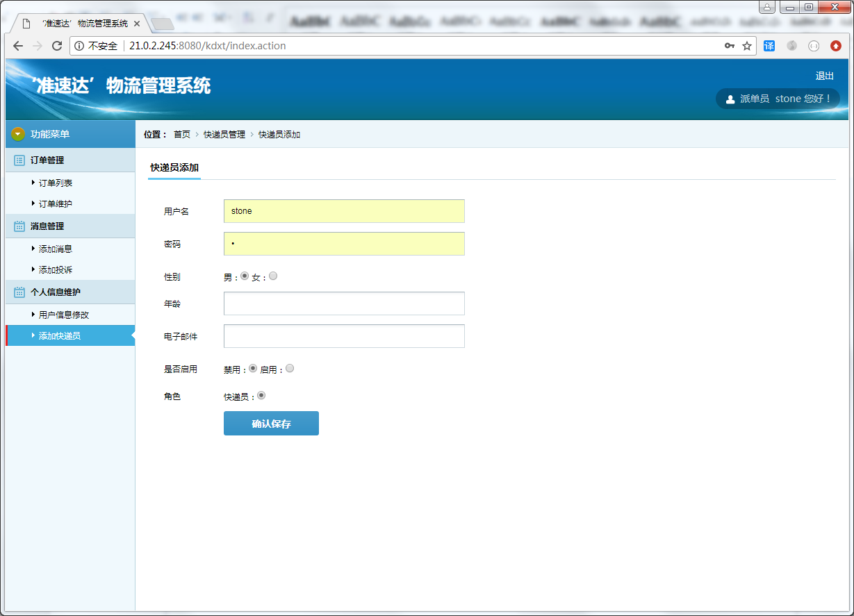The height and width of the screenshot is (616, 854).
Task: Collapse the 功能菜单 yellow arrow icon
Action: 18,134
